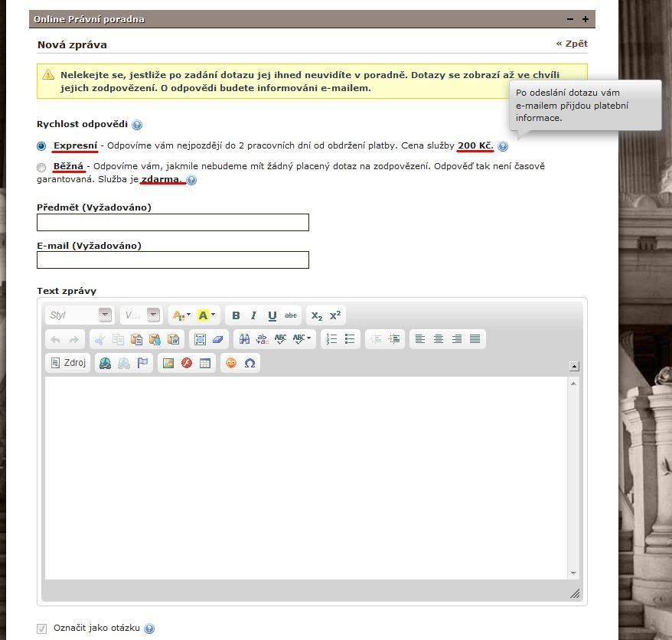Toggle bold formatting in the editor

point(236,315)
